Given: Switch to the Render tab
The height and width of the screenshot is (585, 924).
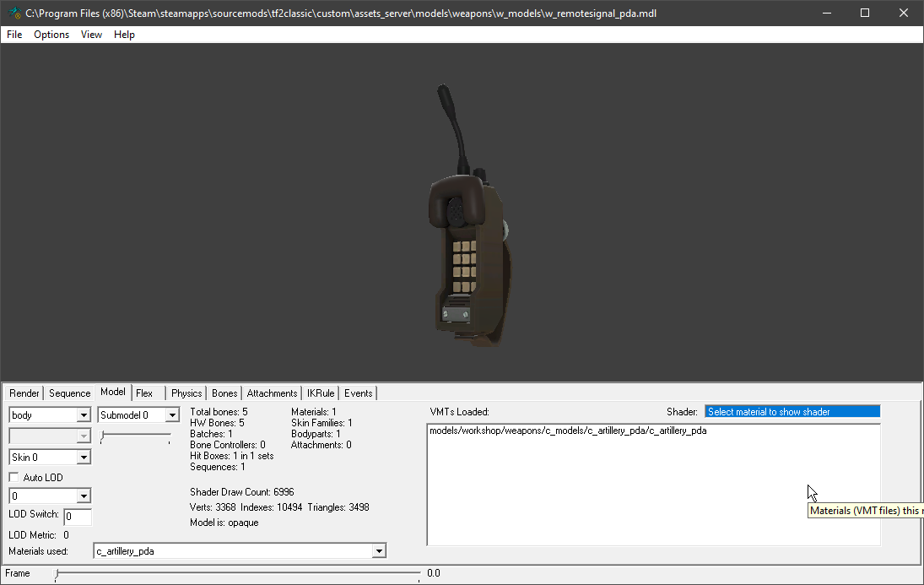Looking at the screenshot, I should (24, 393).
